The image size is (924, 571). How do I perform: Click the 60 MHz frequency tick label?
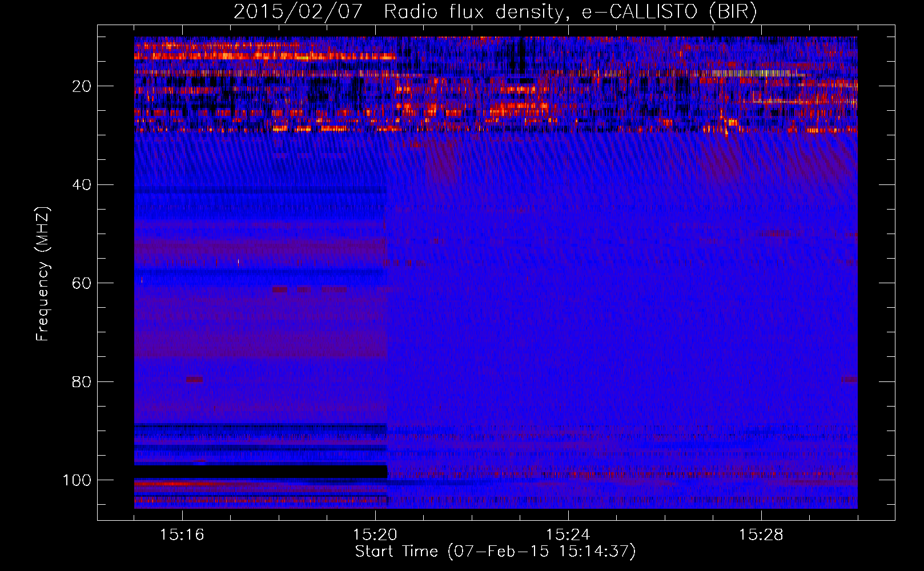[82, 283]
